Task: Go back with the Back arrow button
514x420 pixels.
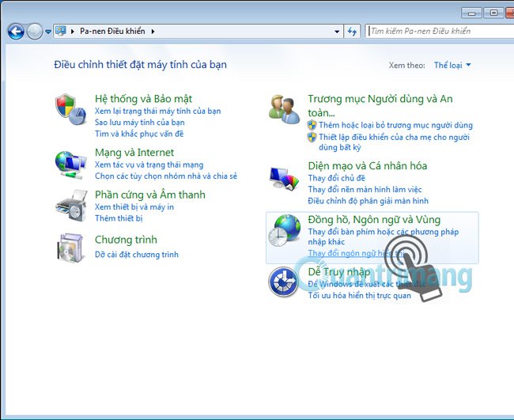Action: click(16, 32)
